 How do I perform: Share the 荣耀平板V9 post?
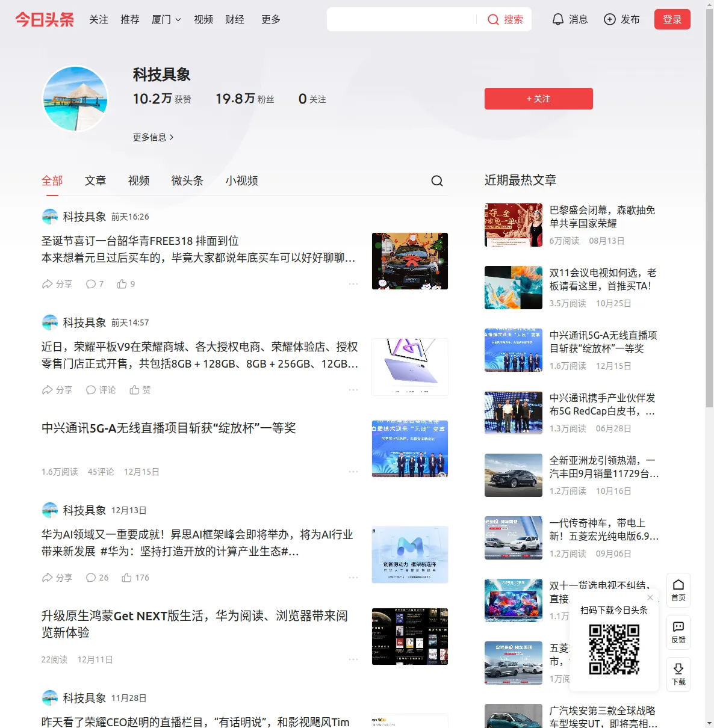click(57, 390)
